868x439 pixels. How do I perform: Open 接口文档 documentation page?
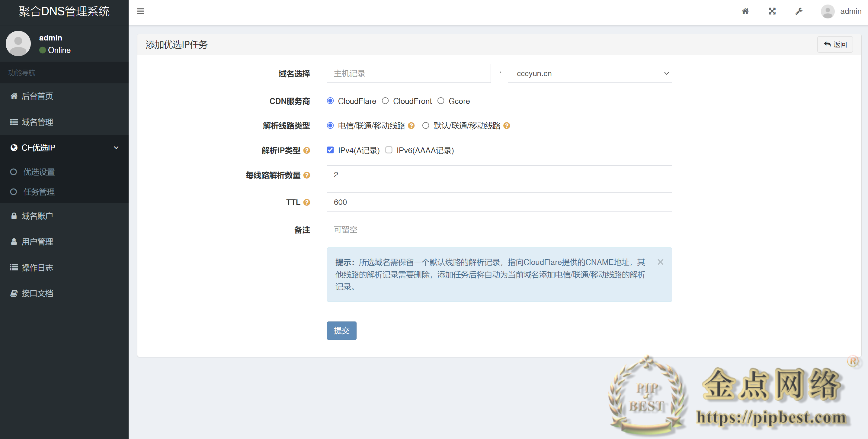[x=37, y=293]
